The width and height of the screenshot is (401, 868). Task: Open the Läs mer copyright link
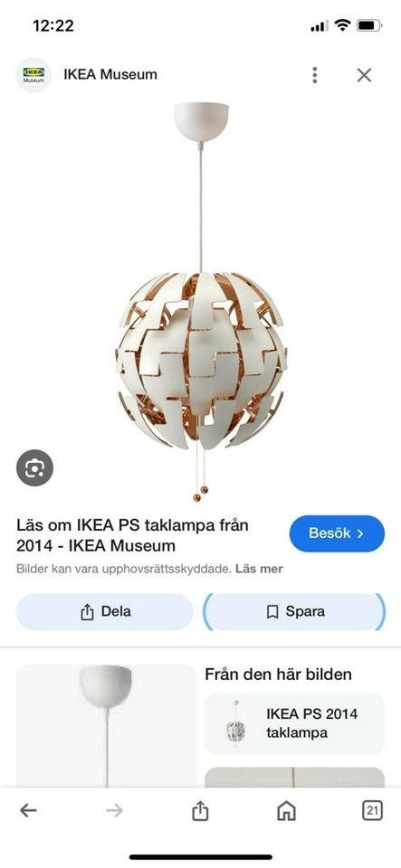pos(259,569)
